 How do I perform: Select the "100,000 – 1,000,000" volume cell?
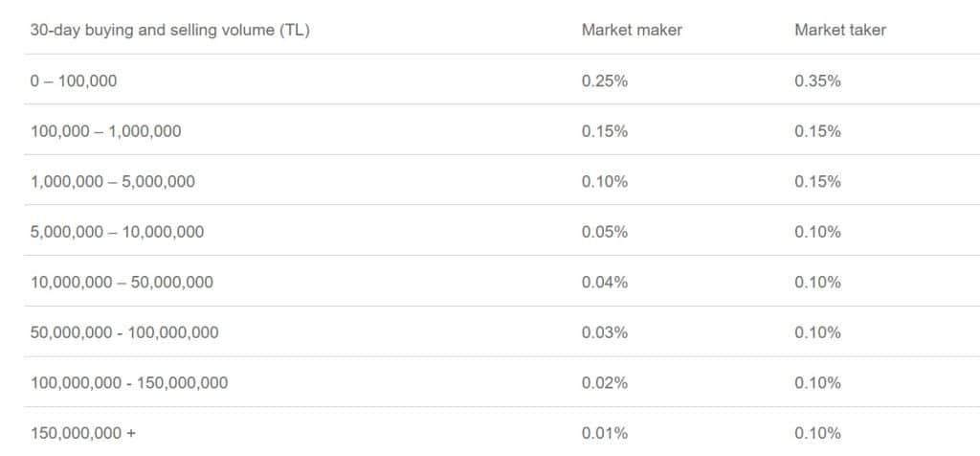tap(105, 131)
